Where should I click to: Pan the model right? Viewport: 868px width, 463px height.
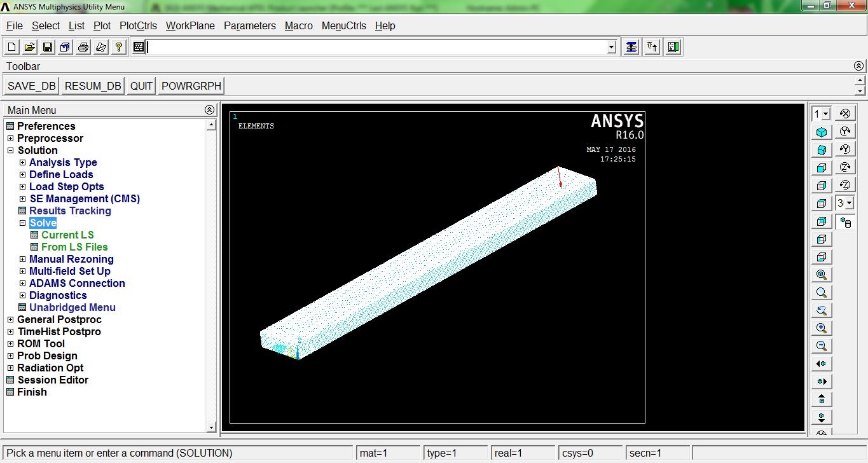(822, 382)
